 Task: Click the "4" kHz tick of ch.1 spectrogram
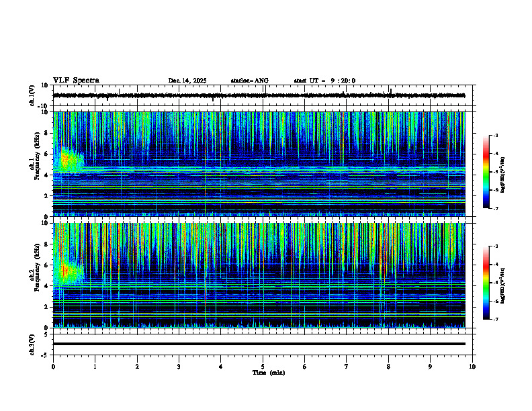pos(46,175)
